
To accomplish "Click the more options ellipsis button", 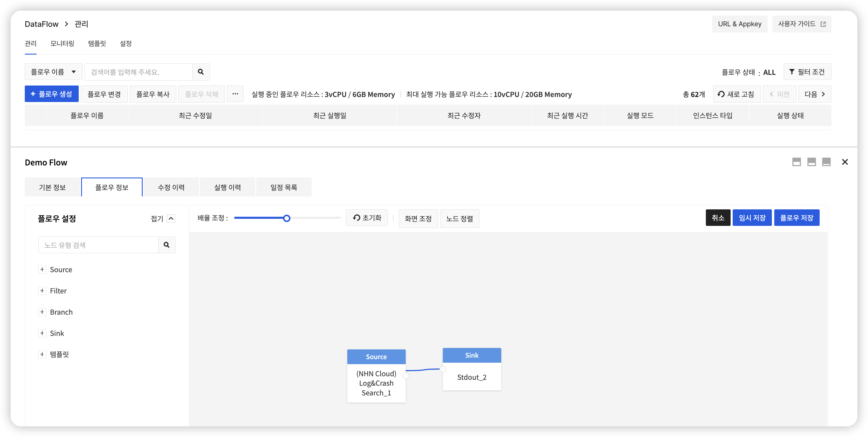I will click(x=235, y=94).
